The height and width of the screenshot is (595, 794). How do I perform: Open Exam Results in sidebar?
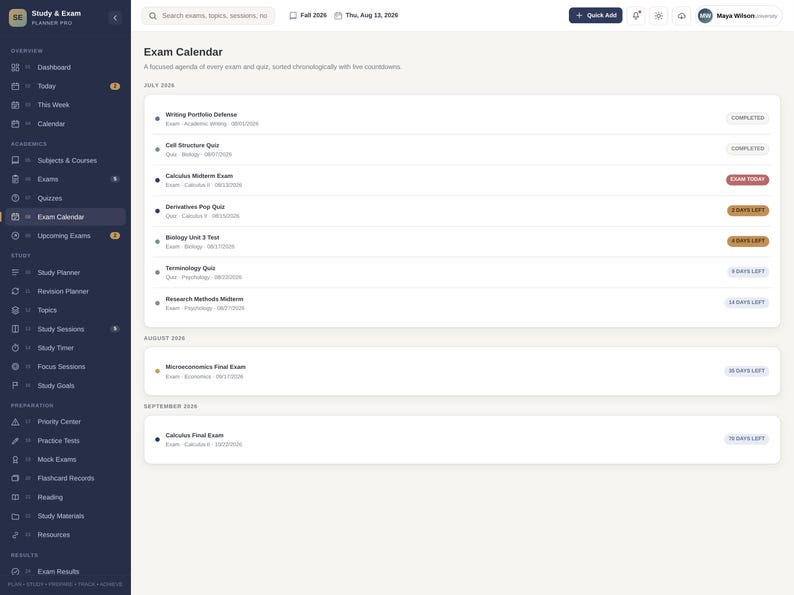coord(65,571)
